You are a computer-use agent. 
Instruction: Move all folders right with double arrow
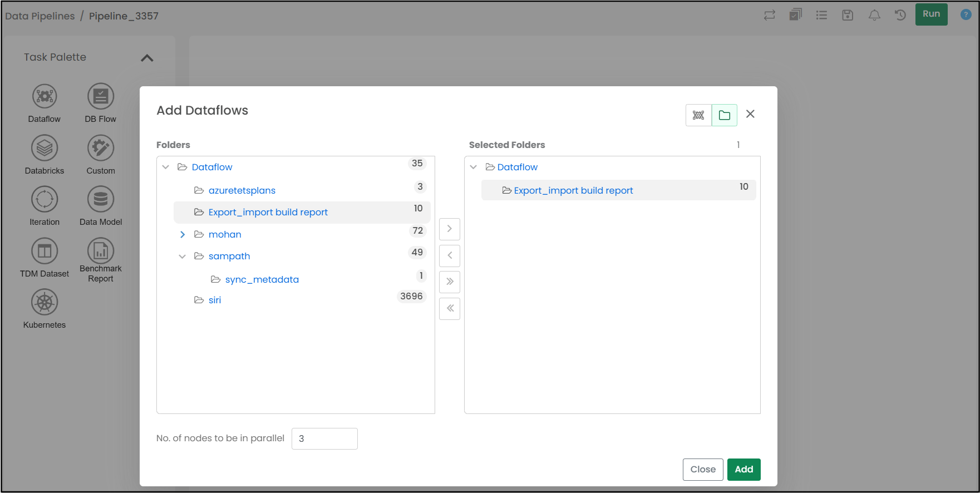[450, 282]
